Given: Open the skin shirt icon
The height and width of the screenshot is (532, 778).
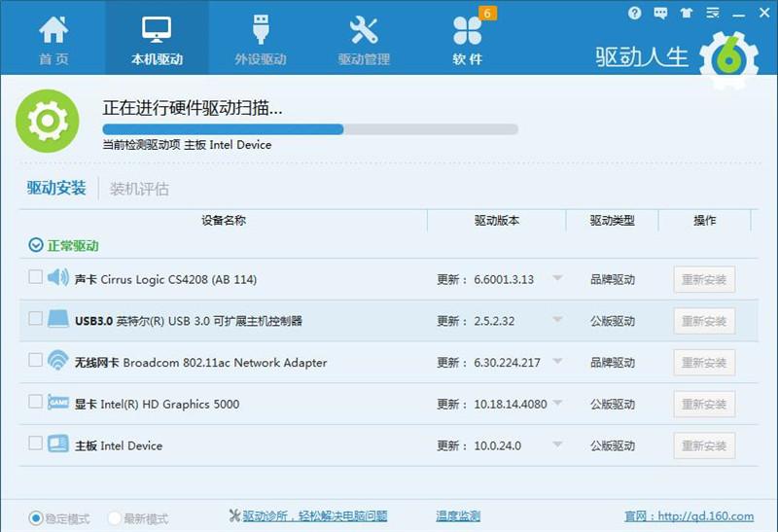Looking at the screenshot, I should click(x=688, y=14).
